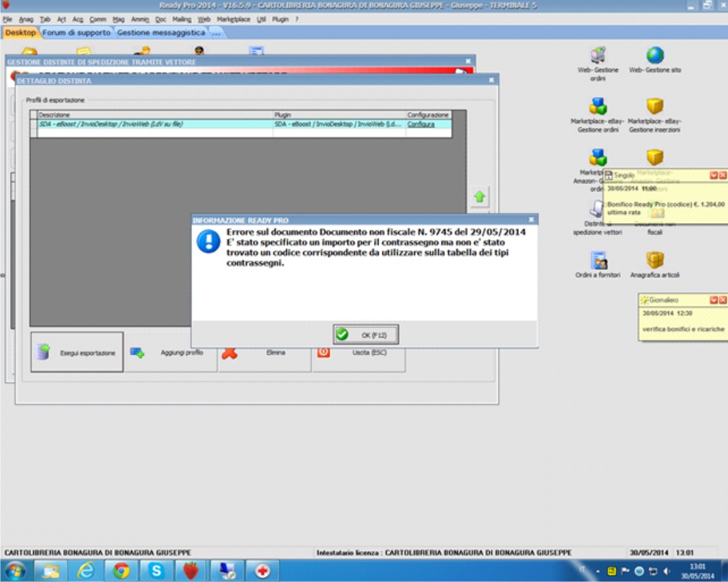Click the green up arrow button
Screen dimensions: 728x582
click(x=480, y=197)
